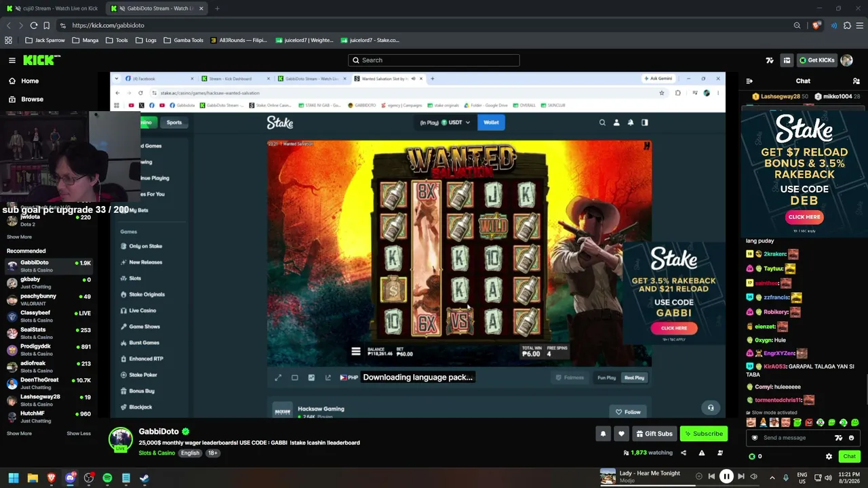Open Steam from the taskbar
Image resolution: width=868 pixels, height=488 pixels.
coord(144,478)
